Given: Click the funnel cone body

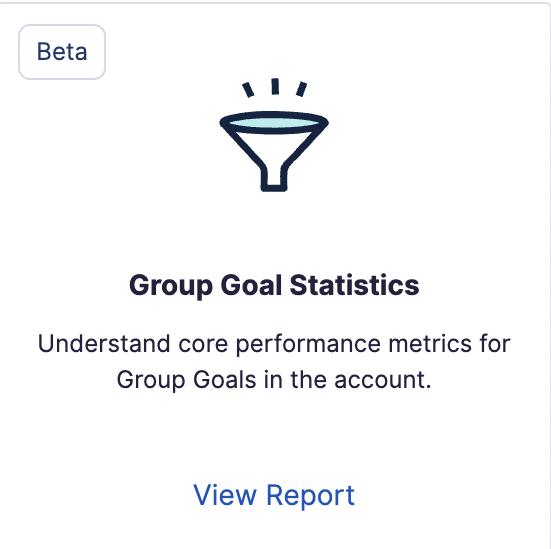Looking at the screenshot, I should pyautogui.click(x=274, y=149).
